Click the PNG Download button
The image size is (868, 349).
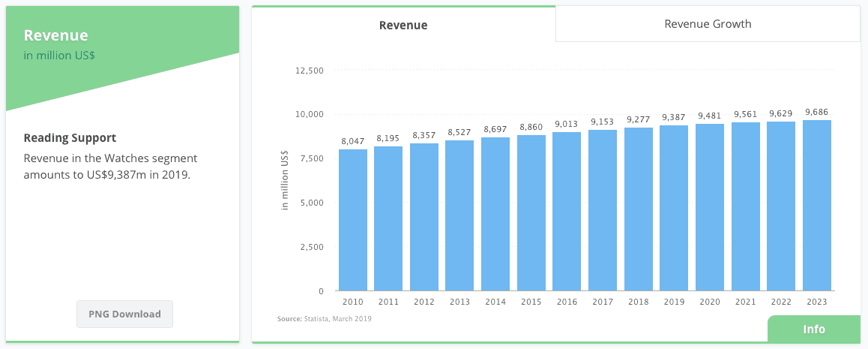124,314
